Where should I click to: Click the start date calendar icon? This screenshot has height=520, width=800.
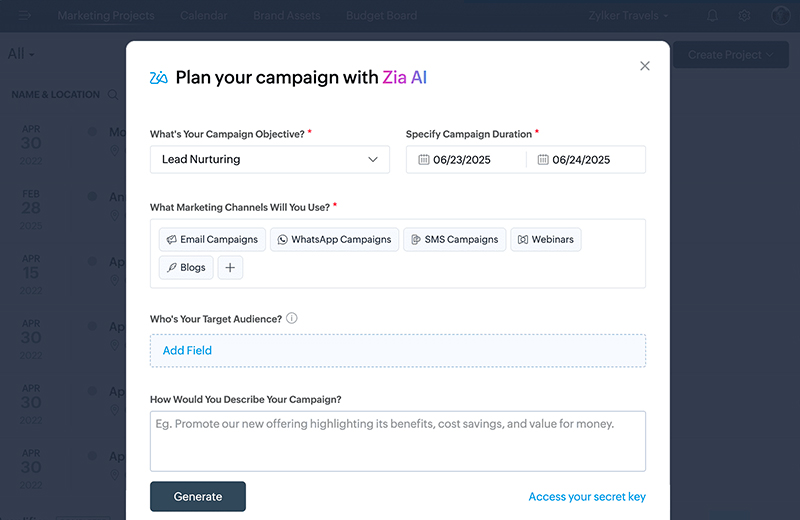pos(424,159)
